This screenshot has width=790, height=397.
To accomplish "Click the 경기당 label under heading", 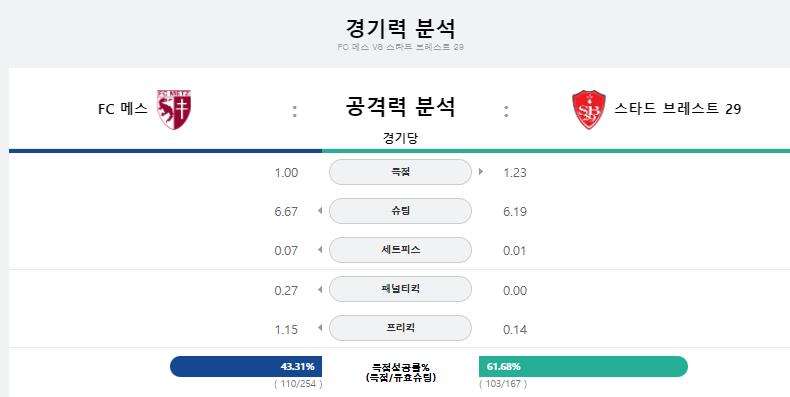I will (401, 138).
